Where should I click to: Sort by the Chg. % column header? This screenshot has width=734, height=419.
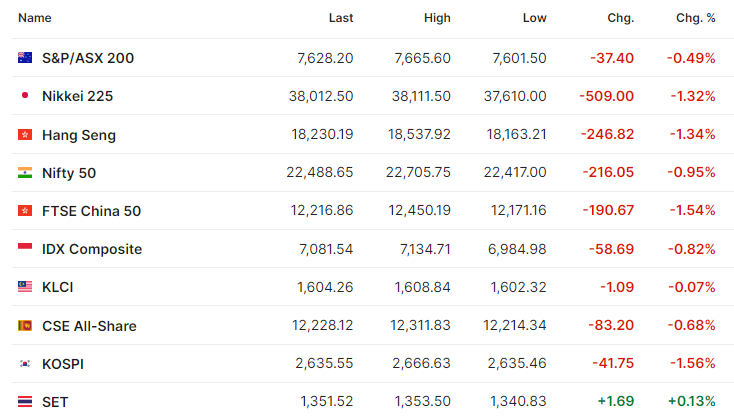pyautogui.click(x=696, y=18)
